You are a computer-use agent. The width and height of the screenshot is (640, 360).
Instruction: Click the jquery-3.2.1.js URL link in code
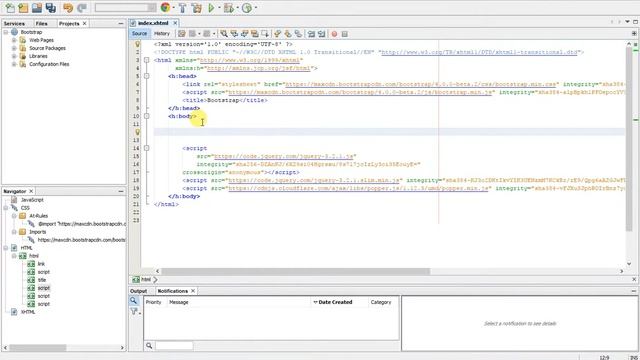(284, 156)
